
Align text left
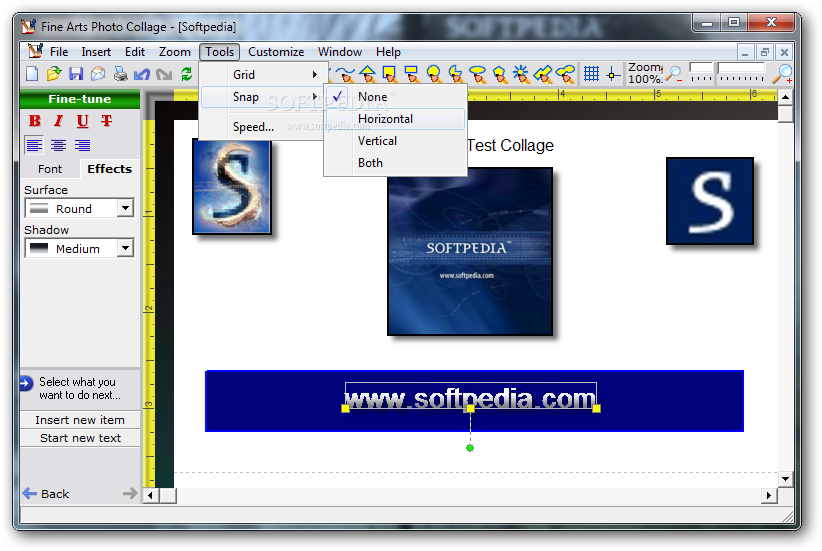34,145
